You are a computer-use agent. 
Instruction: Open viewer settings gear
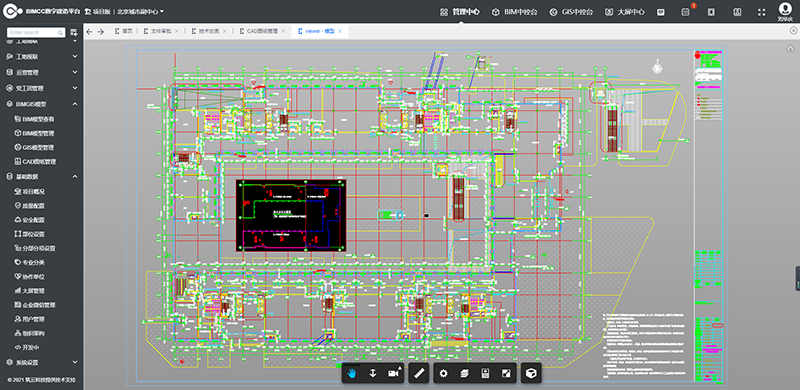click(443, 373)
